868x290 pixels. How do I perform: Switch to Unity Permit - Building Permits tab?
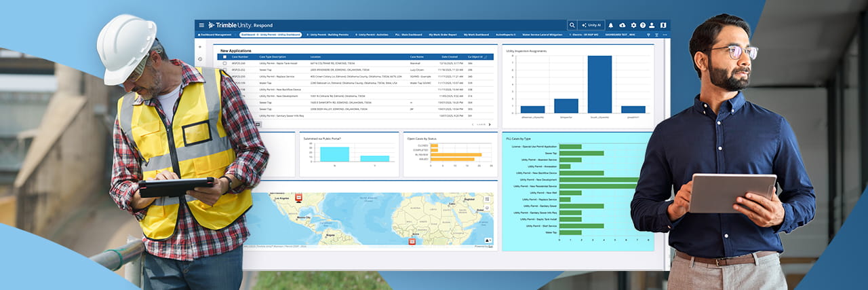pos(329,35)
